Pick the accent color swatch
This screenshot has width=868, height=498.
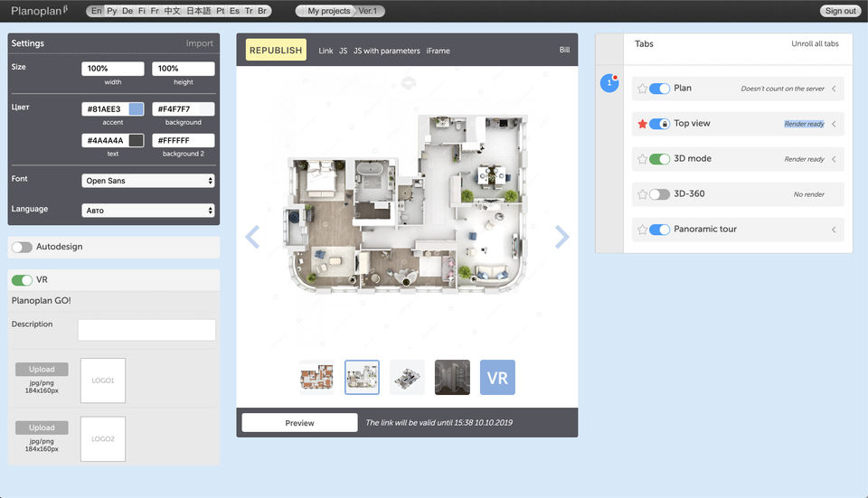137,109
